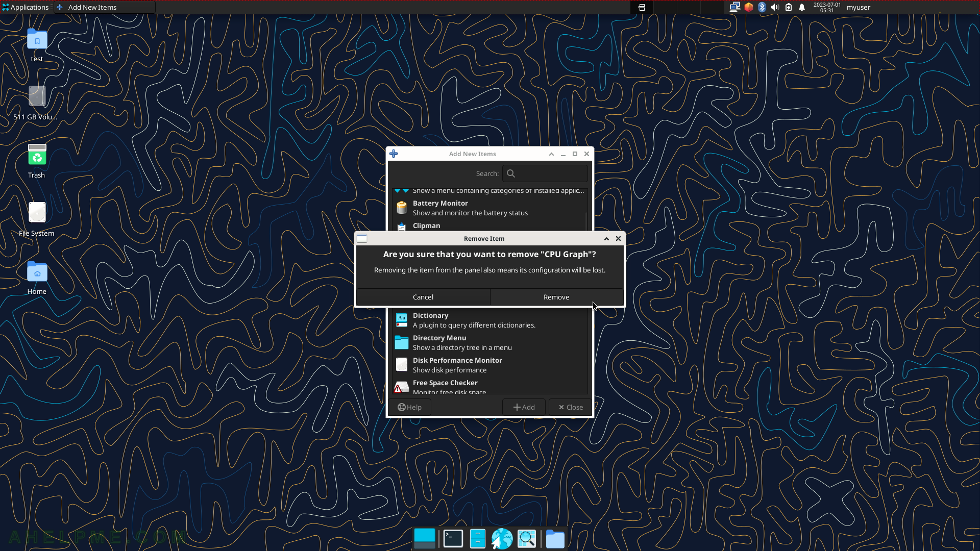Open the Home folder desktop icon
The image size is (980, 551).
(37, 277)
